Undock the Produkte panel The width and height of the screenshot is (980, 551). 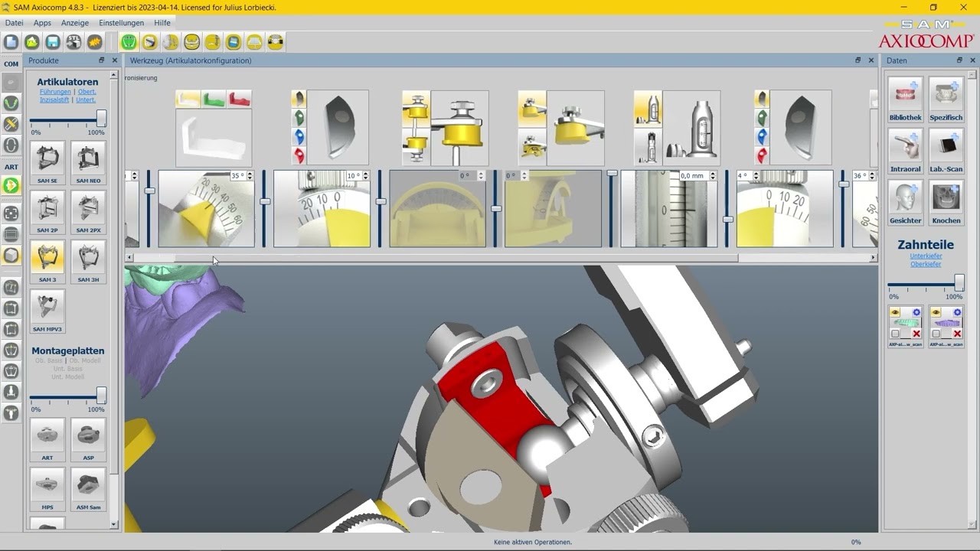point(101,60)
